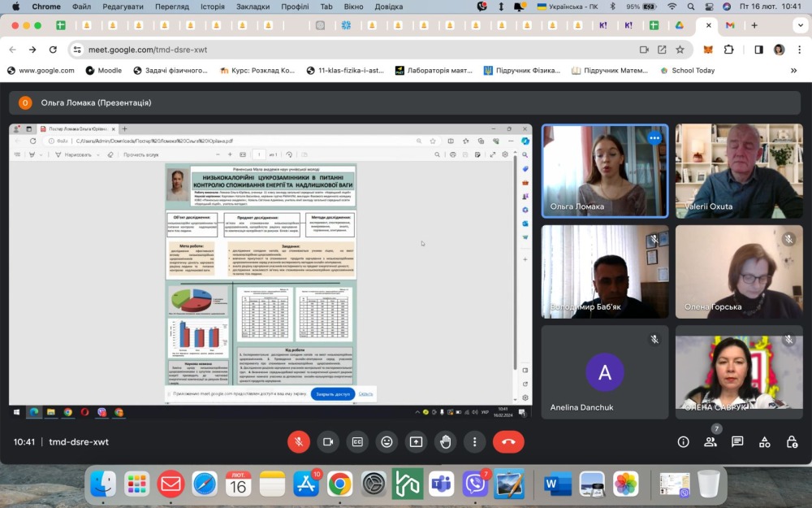Image resolution: width=812 pixels, height=508 pixels.
Task: Expand hidden bookmarks chevron
Action: click(x=793, y=71)
